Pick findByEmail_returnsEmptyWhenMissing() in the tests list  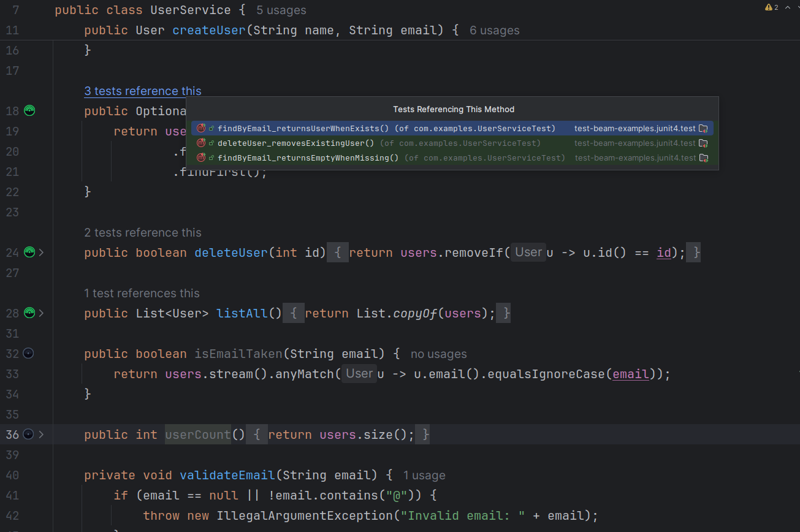308,158
